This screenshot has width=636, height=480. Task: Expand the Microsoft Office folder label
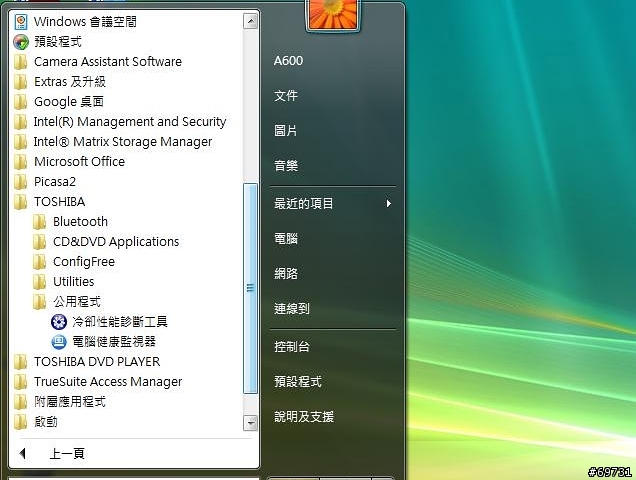[80, 161]
